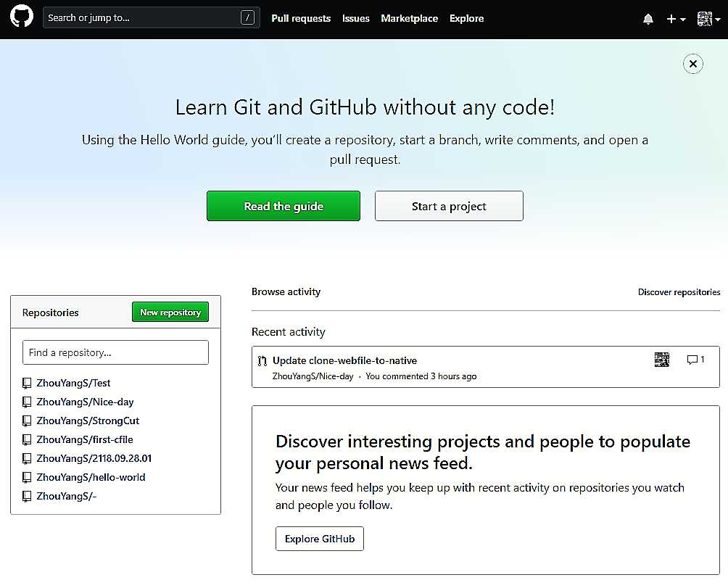Click the Explore GitHub button

tap(320, 539)
